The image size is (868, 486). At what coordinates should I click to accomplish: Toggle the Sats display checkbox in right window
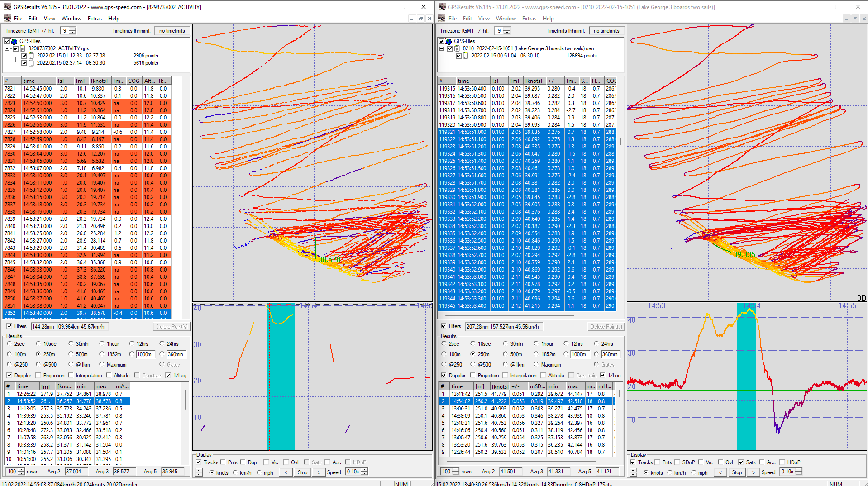coord(741,462)
